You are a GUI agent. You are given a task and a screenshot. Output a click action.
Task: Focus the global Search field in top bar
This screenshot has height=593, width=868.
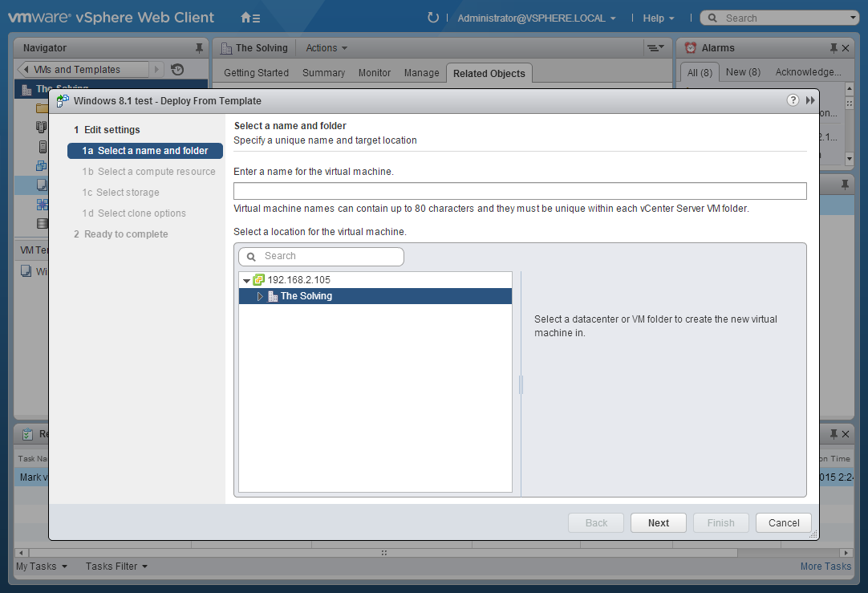coord(781,18)
